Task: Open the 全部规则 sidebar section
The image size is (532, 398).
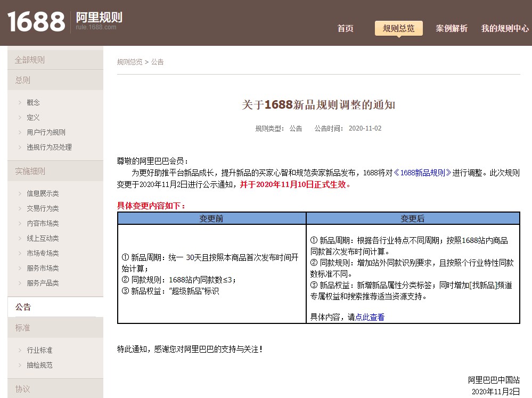Action: pos(55,60)
